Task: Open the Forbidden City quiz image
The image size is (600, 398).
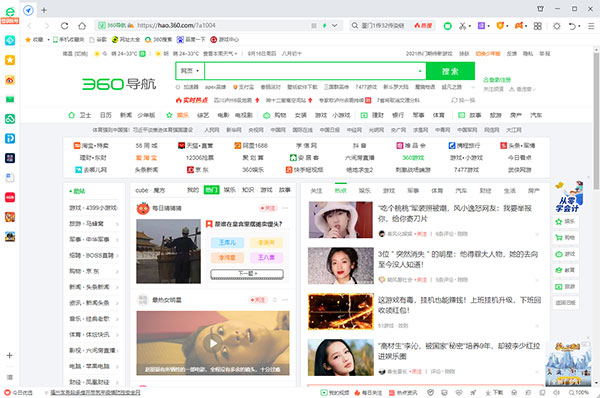Action: point(168,251)
